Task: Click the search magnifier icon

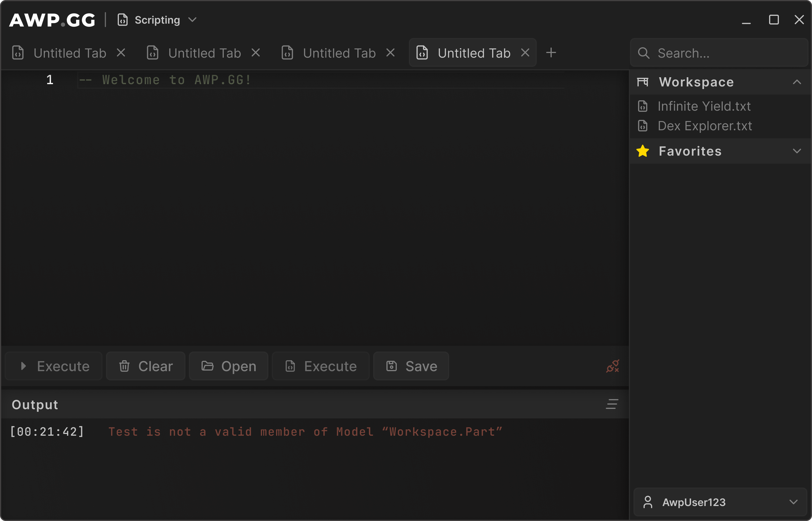Action: pyautogui.click(x=644, y=53)
